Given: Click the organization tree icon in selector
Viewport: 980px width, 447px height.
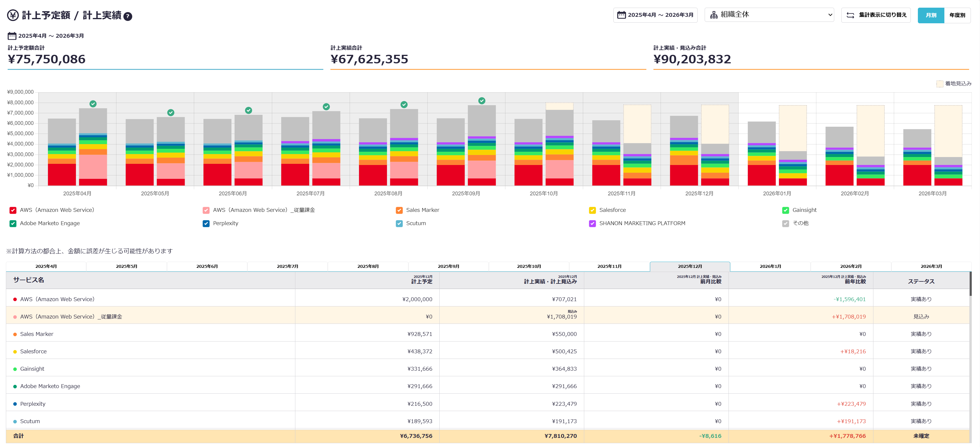Looking at the screenshot, I should tap(714, 15).
